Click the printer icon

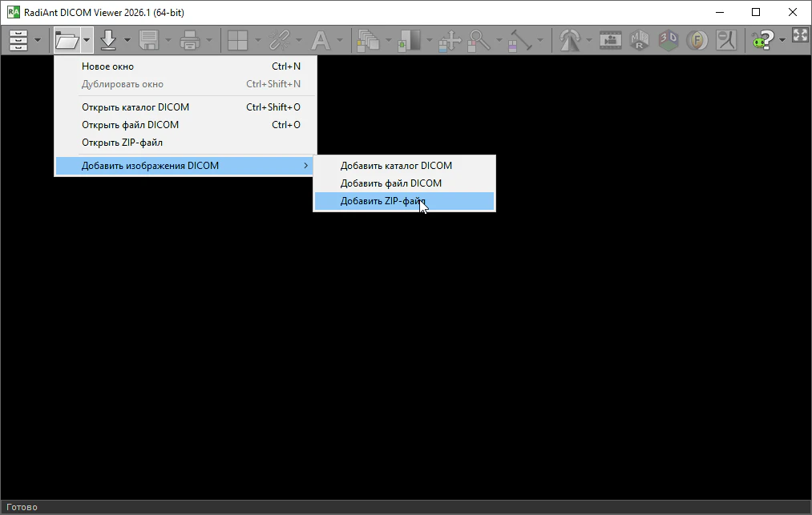click(x=189, y=40)
